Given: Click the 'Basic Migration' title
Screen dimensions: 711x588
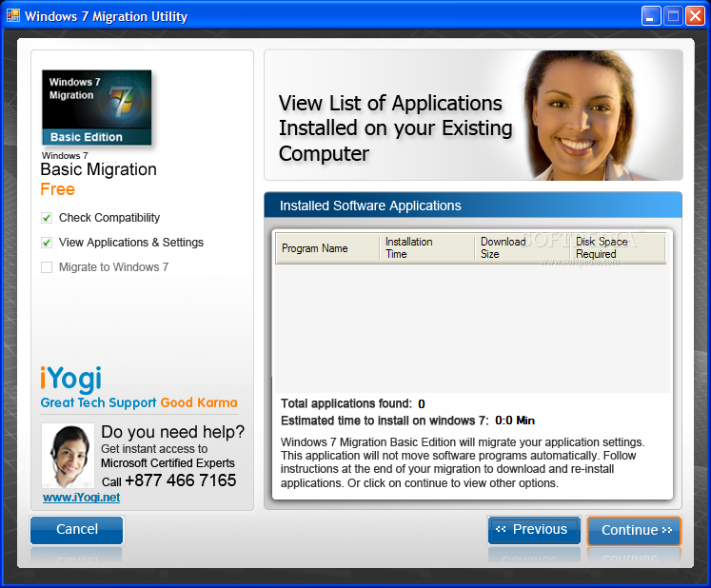Looking at the screenshot, I should (x=98, y=169).
